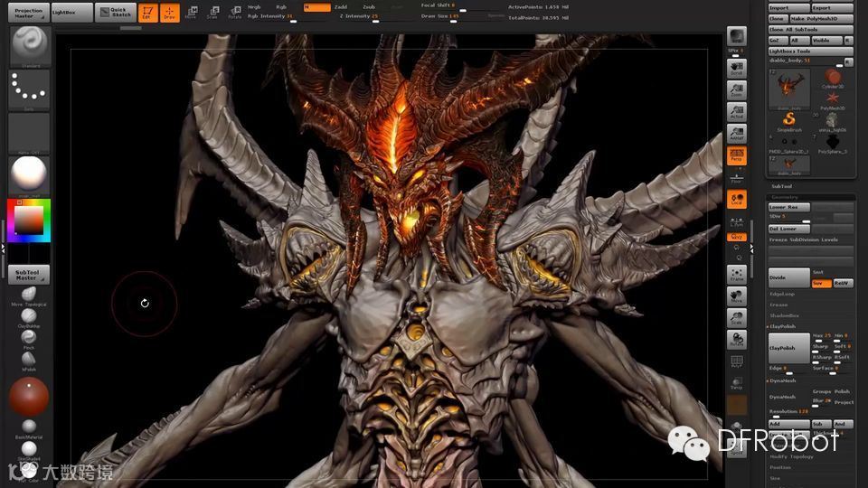The image size is (868, 488).
Task: Click the right shelf Rotate view button
Action: tap(736, 340)
